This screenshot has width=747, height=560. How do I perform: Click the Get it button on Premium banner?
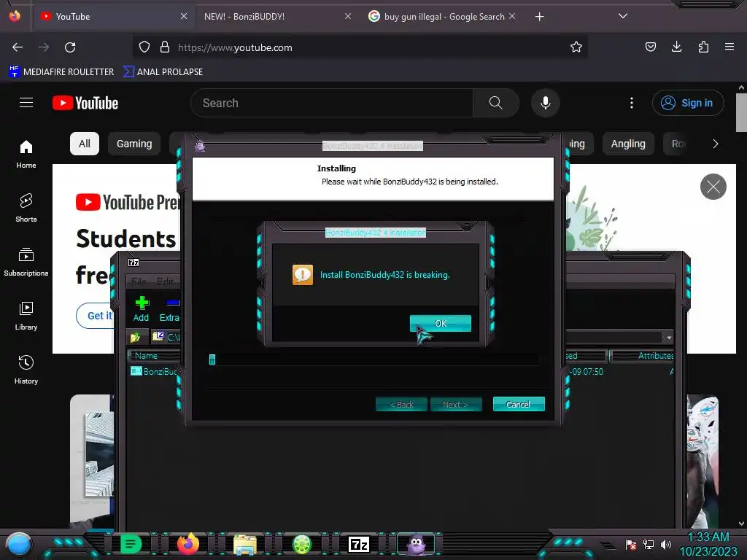(x=95, y=316)
